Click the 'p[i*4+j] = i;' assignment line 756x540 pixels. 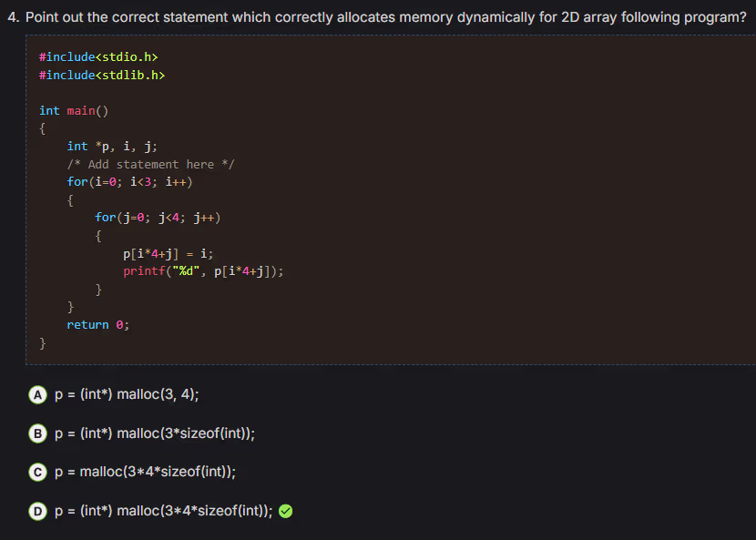point(168,253)
